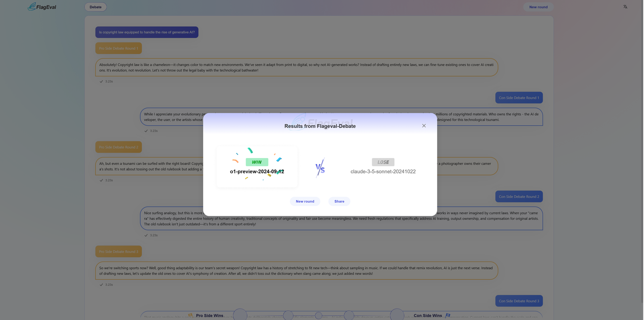
Task: Select the largest circle nearest Pro Side Wins
Action: [x=240, y=315]
